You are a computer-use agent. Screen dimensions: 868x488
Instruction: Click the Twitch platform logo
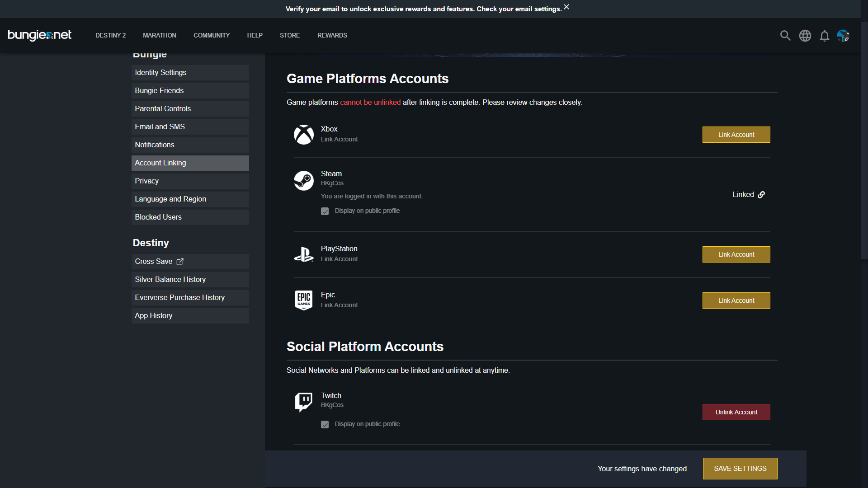pos(304,402)
